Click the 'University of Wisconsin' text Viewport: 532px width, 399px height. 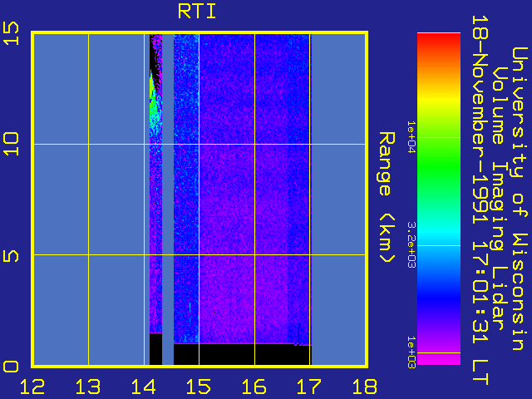coord(520,199)
